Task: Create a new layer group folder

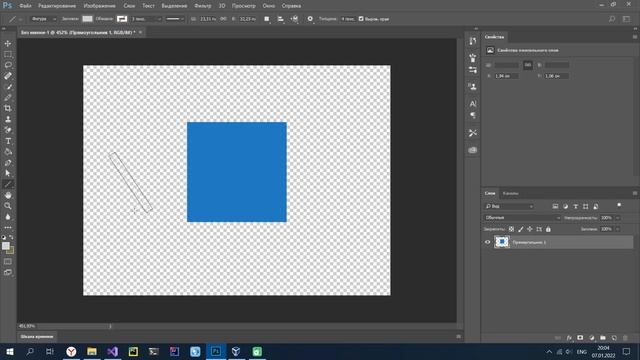Action: (603, 338)
